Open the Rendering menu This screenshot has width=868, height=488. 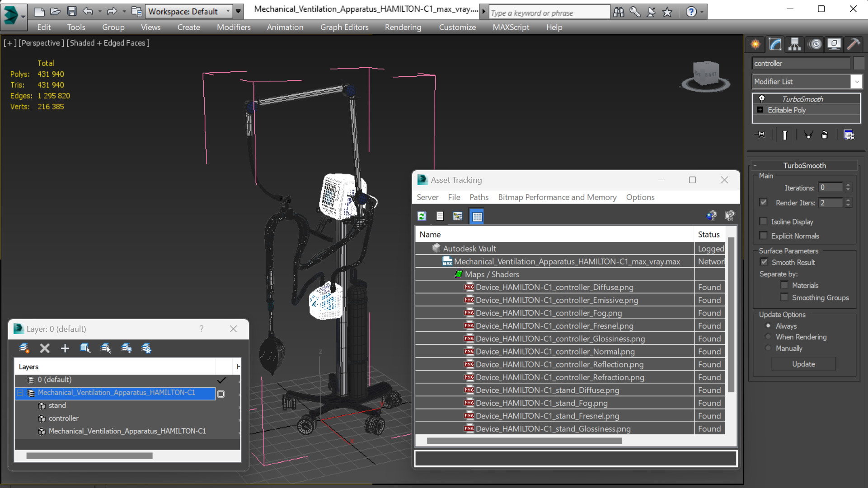pyautogui.click(x=403, y=27)
